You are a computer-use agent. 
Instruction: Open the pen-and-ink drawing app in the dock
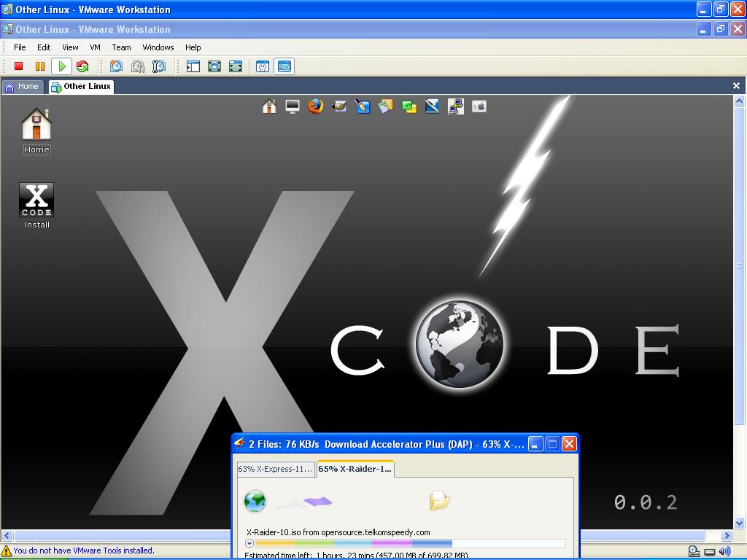(362, 106)
